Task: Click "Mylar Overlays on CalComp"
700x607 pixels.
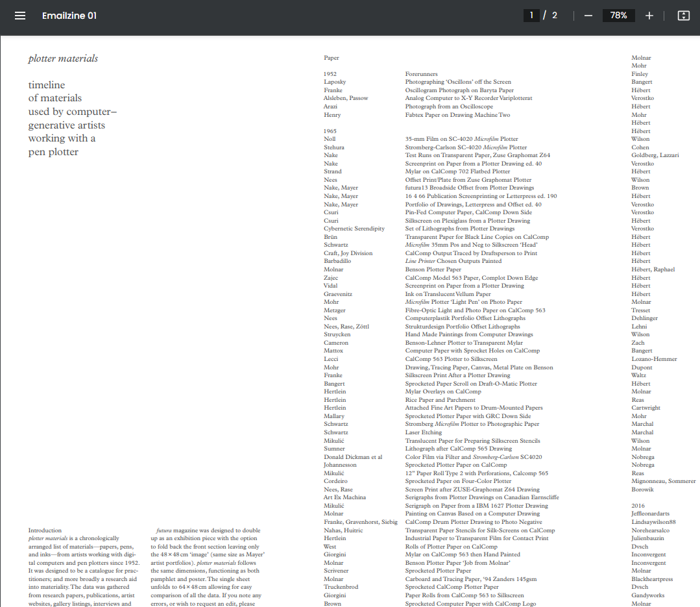Action: (x=443, y=391)
